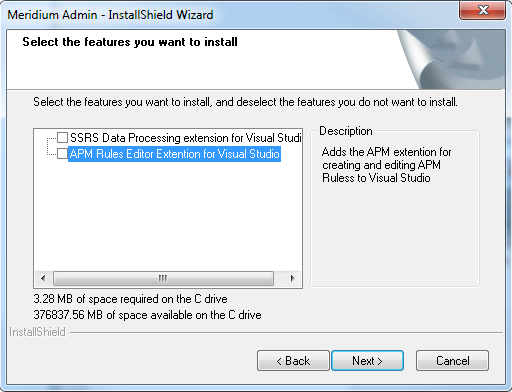
Task: Click the left arrow of the horizontal scrollbar
Action: click(x=43, y=278)
